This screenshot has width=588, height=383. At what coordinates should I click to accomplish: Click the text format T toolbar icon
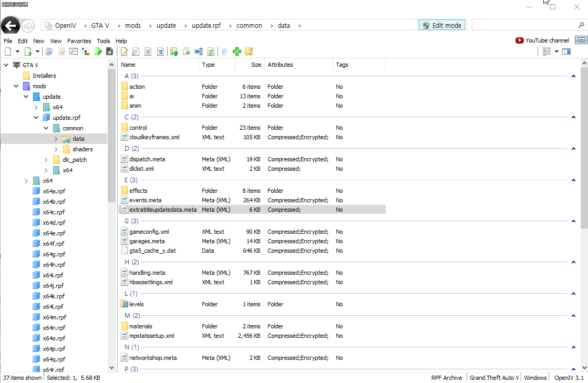[x=160, y=51]
